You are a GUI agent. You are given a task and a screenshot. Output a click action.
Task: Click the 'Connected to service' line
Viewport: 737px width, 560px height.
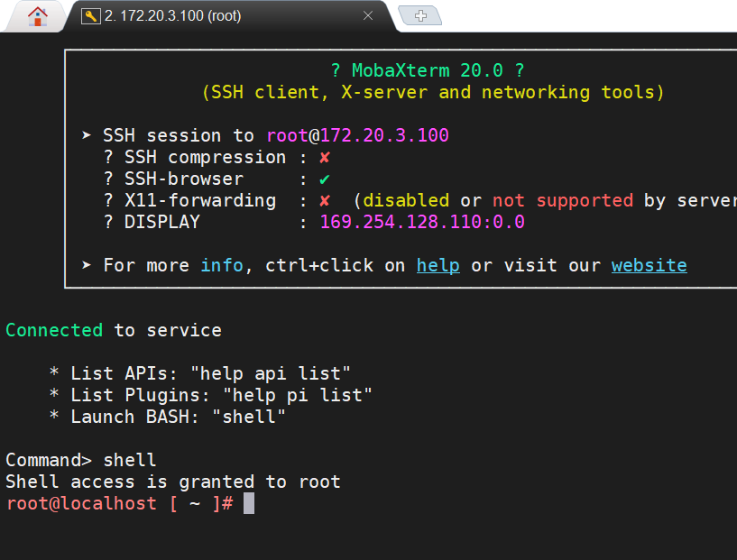pos(114,330)
